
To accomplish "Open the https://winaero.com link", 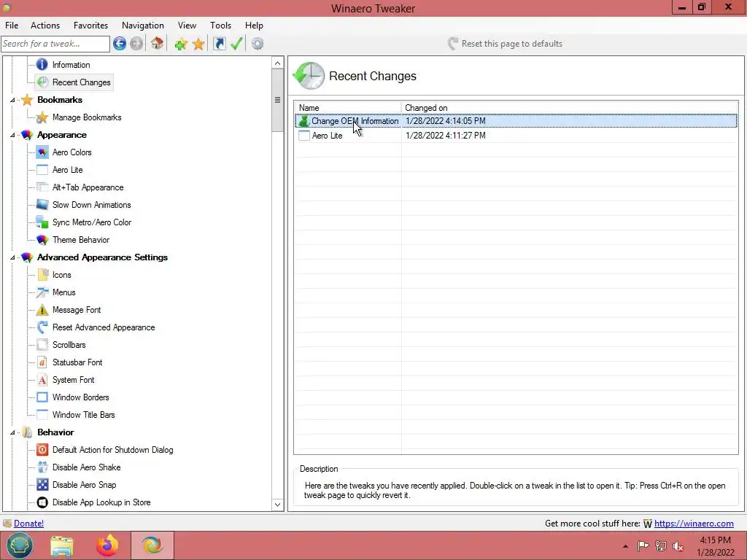I will [x=694, y=524].
